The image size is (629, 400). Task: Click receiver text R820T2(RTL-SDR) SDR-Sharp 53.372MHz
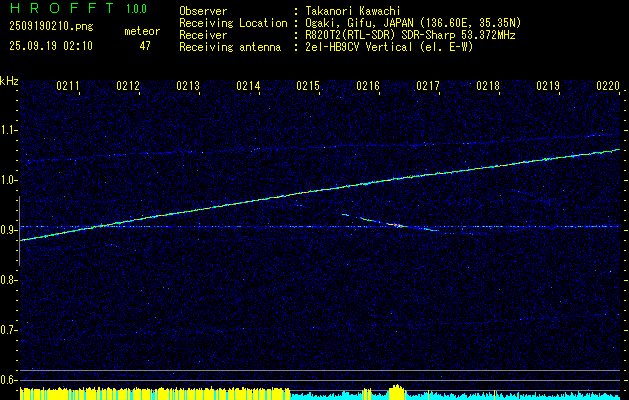[410, 35]
